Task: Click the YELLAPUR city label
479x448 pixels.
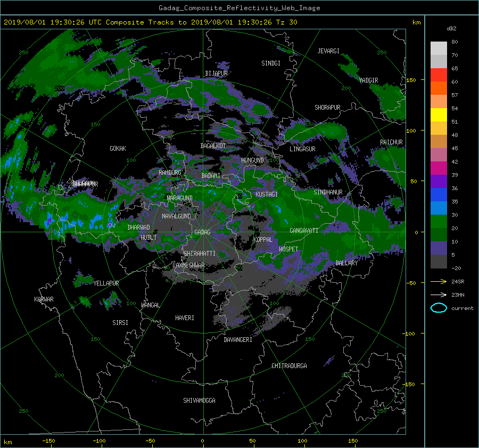Action: (106, 283)
